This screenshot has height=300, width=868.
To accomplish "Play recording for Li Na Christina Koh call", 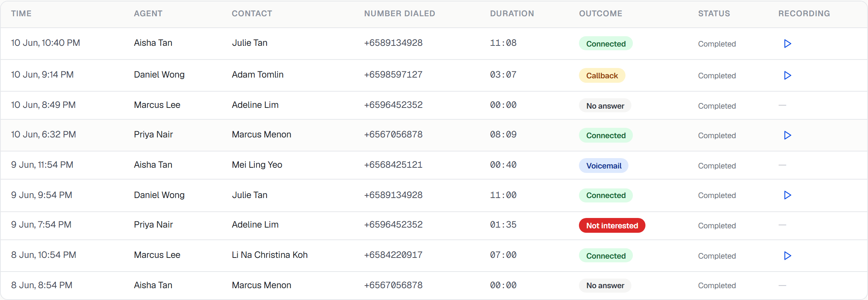I will tap(787, 256).
